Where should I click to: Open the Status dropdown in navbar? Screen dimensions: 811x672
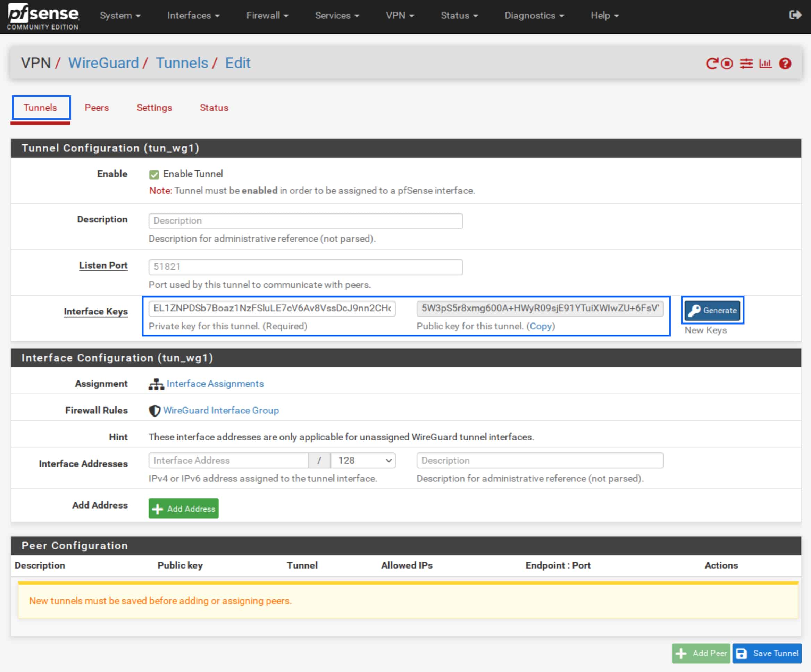459,16
